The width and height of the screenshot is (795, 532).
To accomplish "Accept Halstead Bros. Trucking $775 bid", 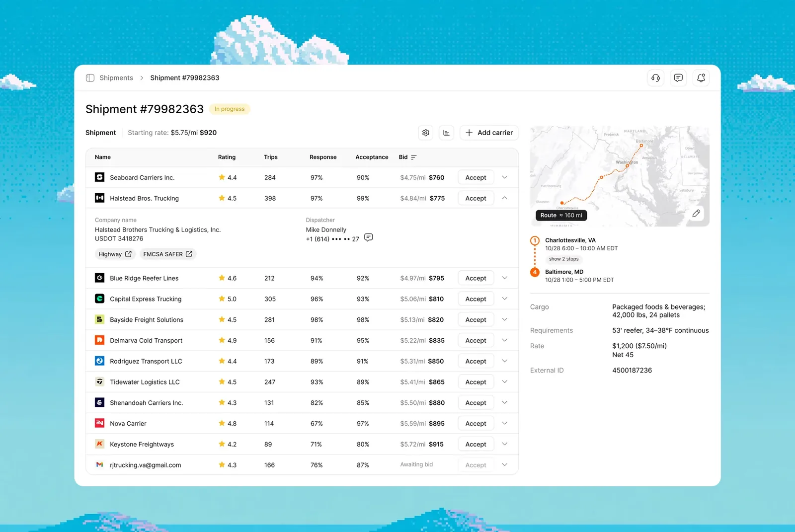I will pyautogui.click(x=476, y=198).
